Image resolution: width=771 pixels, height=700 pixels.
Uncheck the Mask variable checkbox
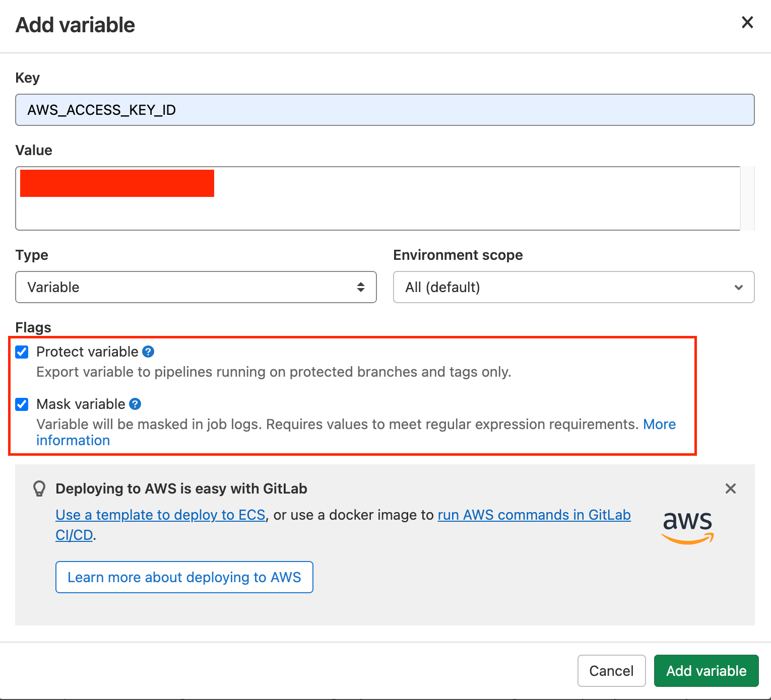click(22, 404)
